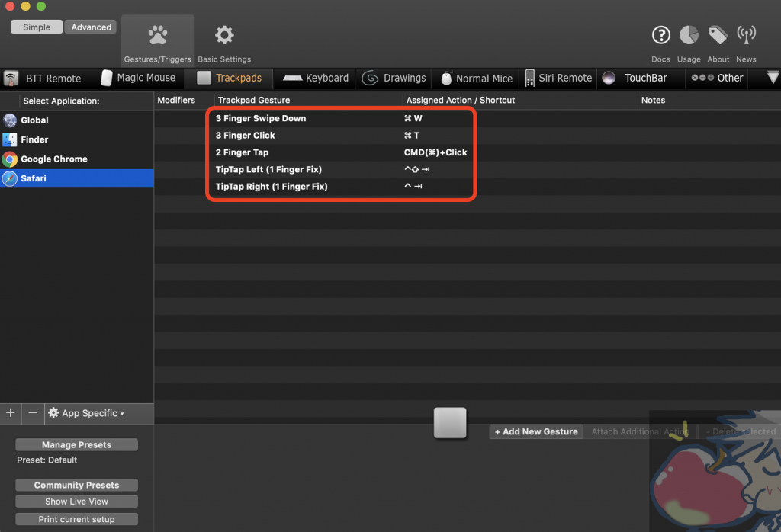Click the ⌘ T assigned shortcut
Screen dimensions: 781x532
(x=411, y=136)
